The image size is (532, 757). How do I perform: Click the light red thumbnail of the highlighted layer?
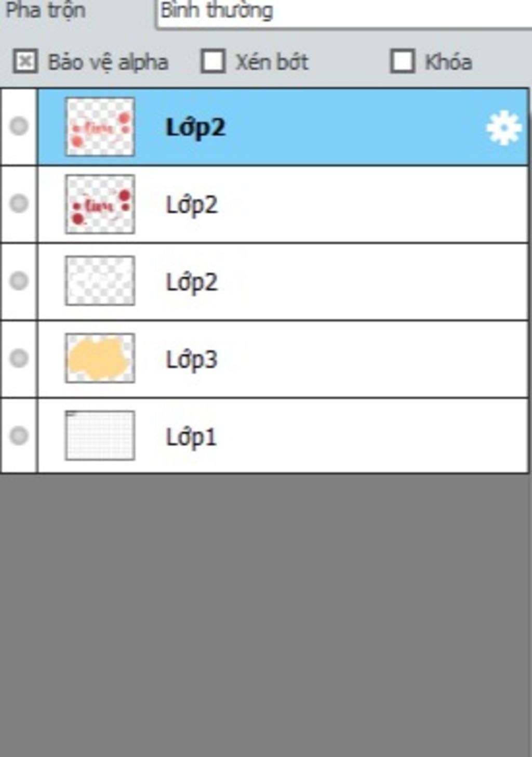point(100,127)
